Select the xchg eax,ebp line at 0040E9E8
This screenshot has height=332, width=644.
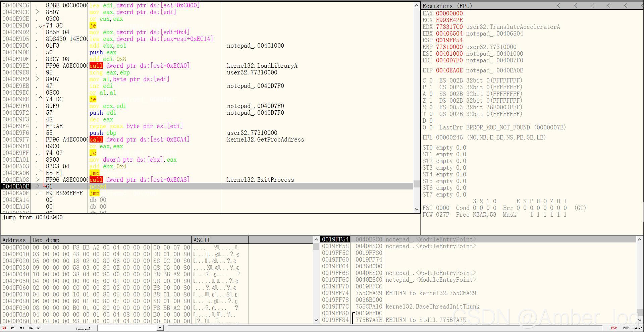click(x=207, y=72)
